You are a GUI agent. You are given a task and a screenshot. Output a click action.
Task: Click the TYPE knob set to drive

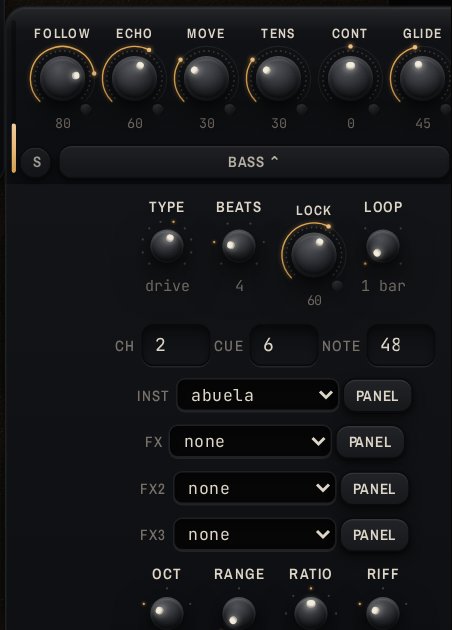[x=167, y=245]
